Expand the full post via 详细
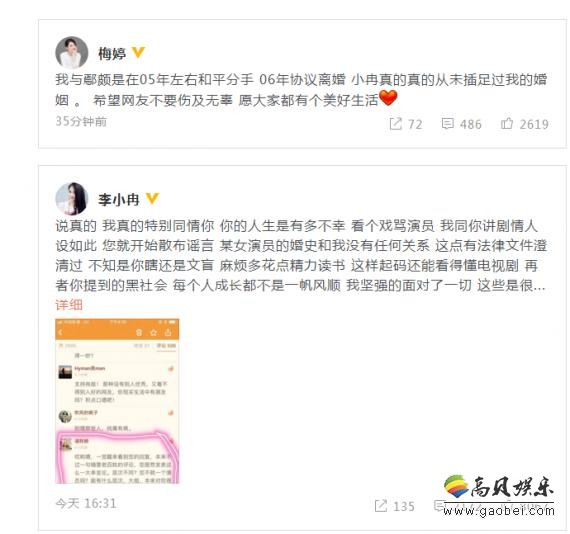 click(69, 305)
